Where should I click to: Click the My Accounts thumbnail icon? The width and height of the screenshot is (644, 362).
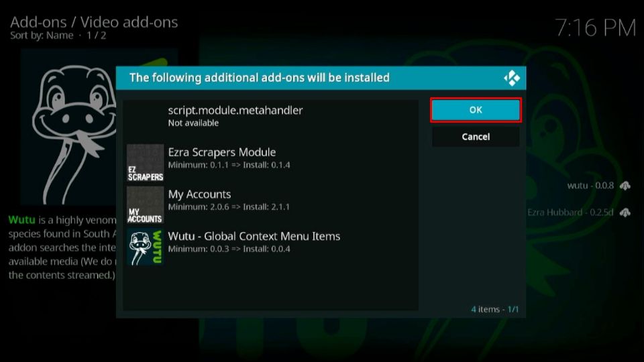point(146,205)
